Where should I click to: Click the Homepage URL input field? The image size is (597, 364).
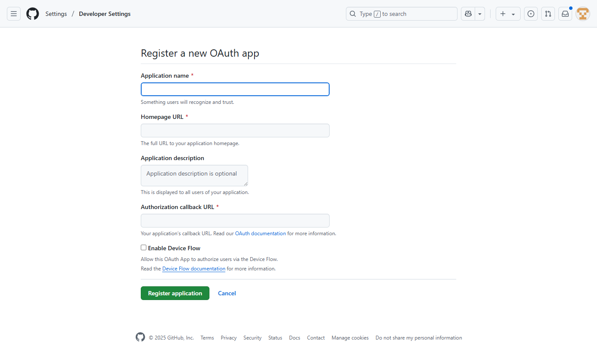click(235, 130)
